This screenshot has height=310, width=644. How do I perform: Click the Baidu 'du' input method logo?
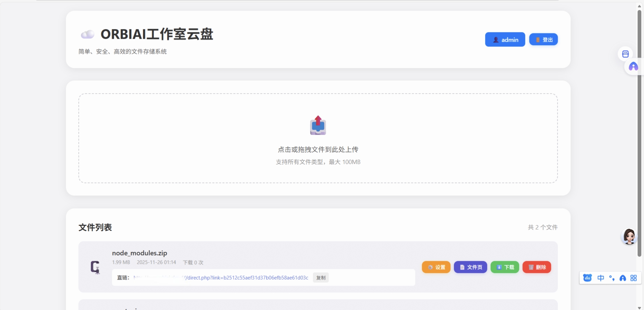coord(587,278)
